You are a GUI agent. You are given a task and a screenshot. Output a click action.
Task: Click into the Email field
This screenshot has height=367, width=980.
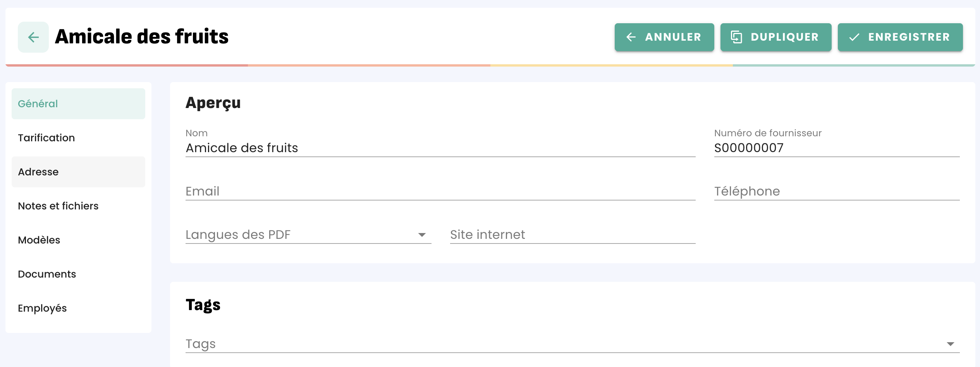[x=440, y=191]
